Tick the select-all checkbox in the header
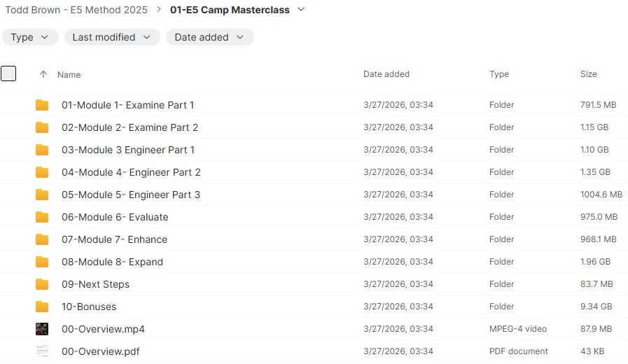The image size is (628, 364). tap(8, 73)
